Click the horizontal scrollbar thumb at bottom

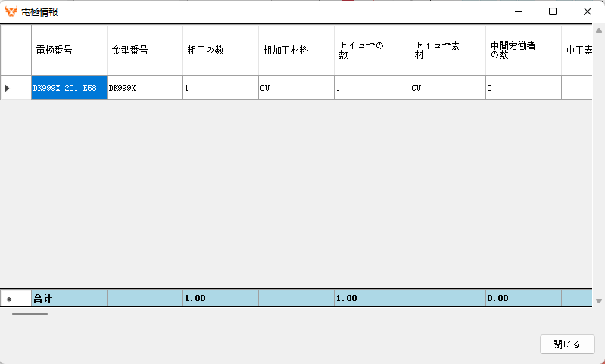point(30,313)
